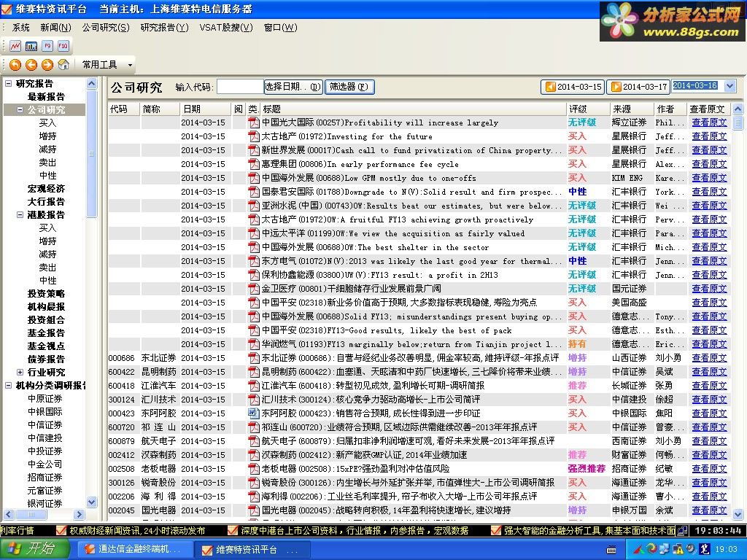Click report list scroll-down arrow
747x560 pixels.
[x=738, y=514]
